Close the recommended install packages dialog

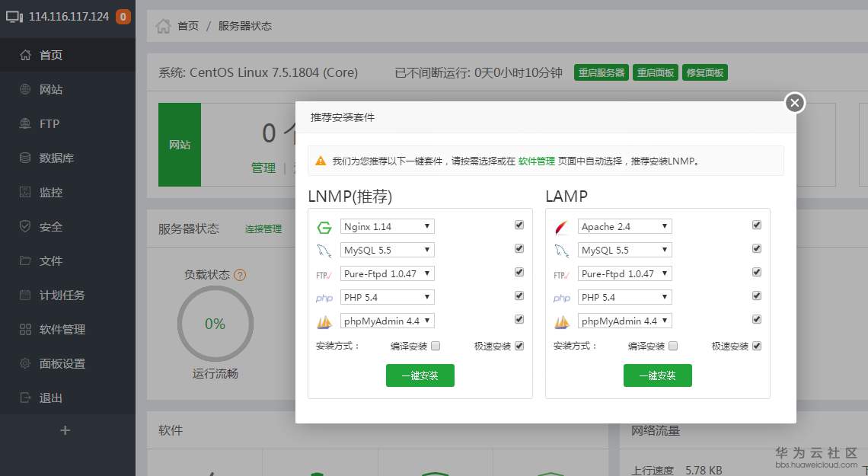(x=794, y=102)
